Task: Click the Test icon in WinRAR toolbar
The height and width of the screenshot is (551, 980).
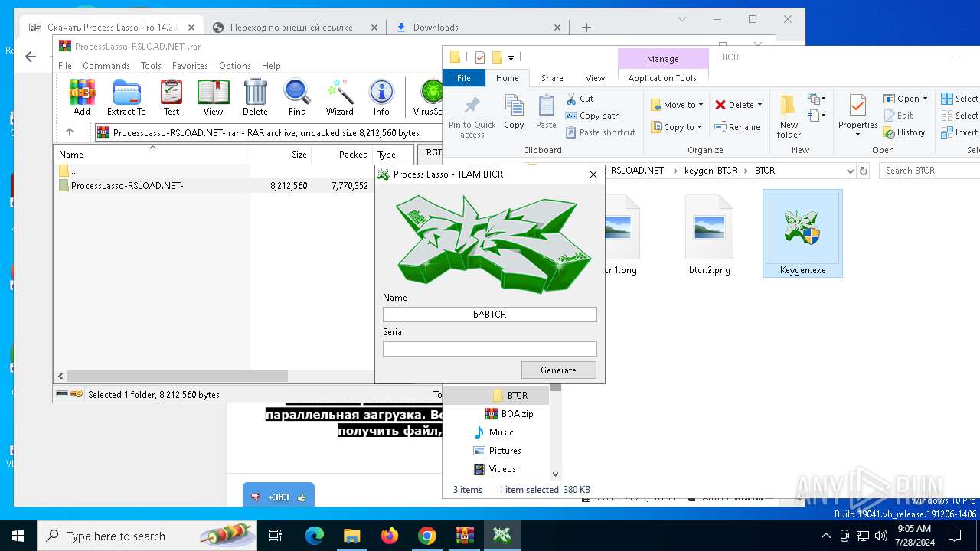Action: [171, 97]
